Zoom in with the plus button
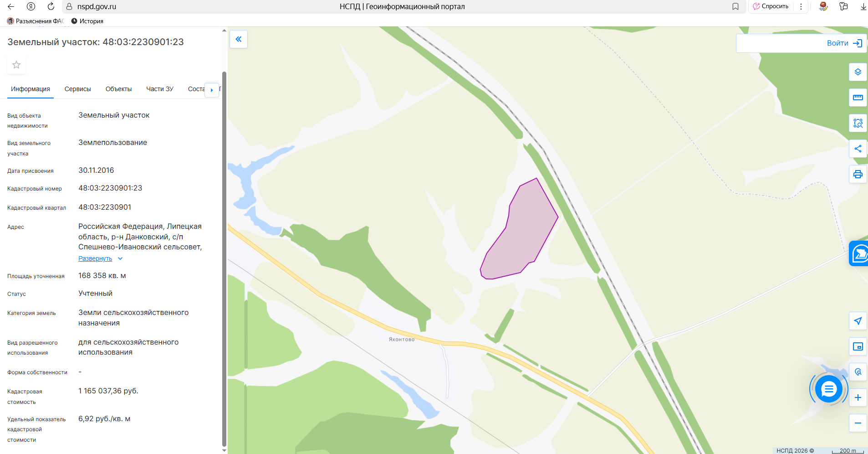Viewport: 868px width, 454px height. coord(858,397)
